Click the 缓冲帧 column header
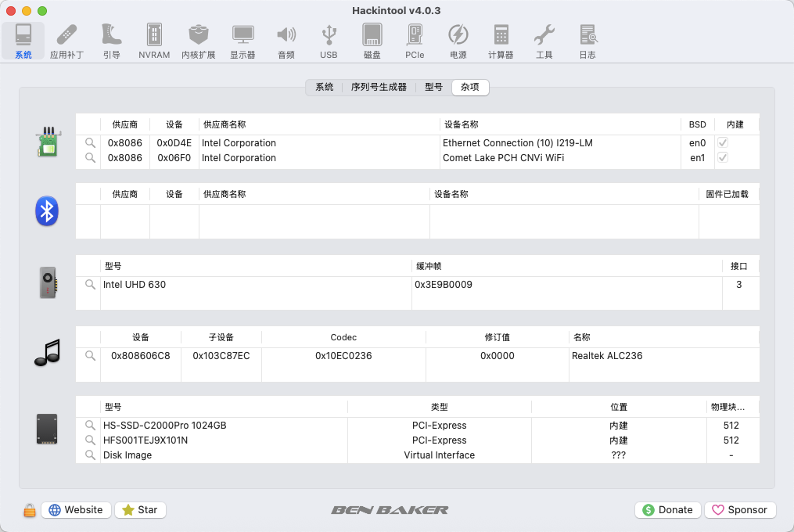794x532 pixels. pyautogui.click(x=567, y=266)
